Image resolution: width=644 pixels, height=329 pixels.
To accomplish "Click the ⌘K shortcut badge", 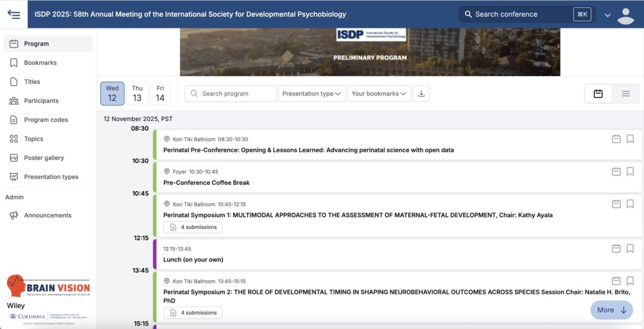I will coord(582,14).
